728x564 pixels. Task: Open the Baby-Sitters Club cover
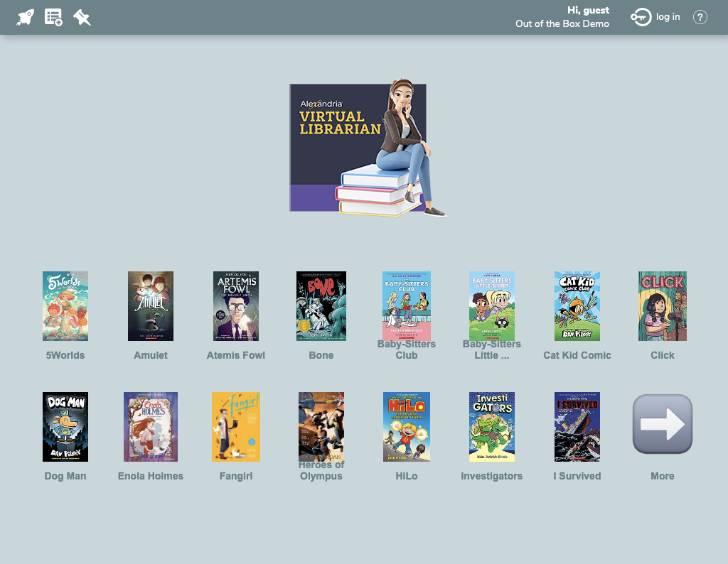point(407,306)
